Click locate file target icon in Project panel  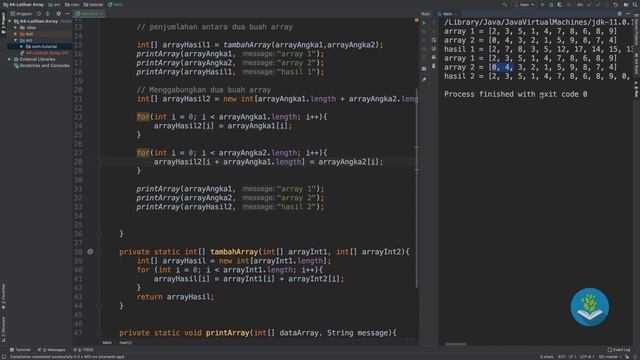click(39, 13)
